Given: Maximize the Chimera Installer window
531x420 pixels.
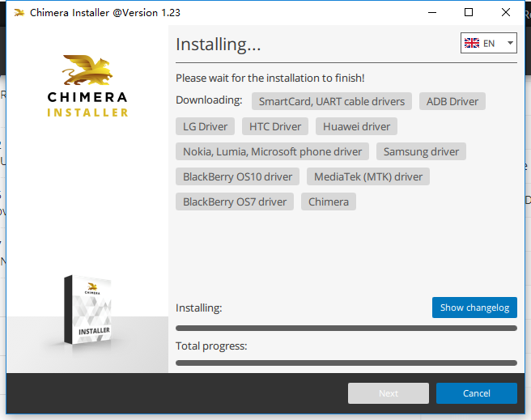Looking at the screenshot, I should point(469,12).
